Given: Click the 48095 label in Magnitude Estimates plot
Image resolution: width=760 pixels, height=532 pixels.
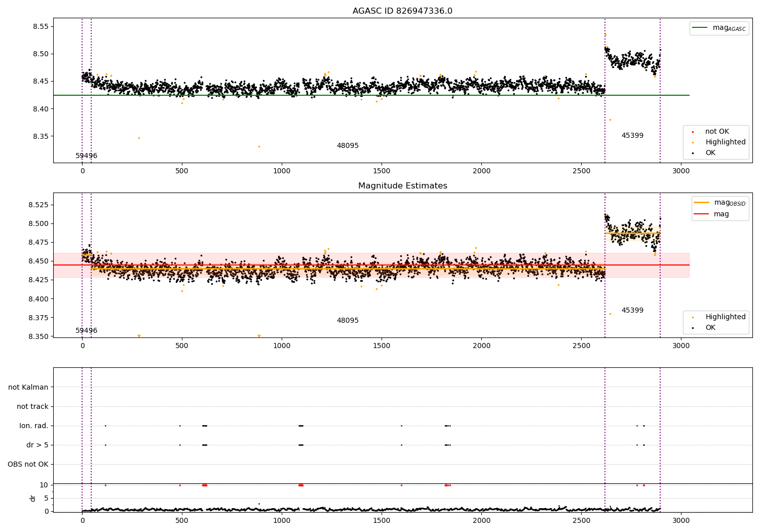Looking at the screenshot, I should click(x=348, y=321).
